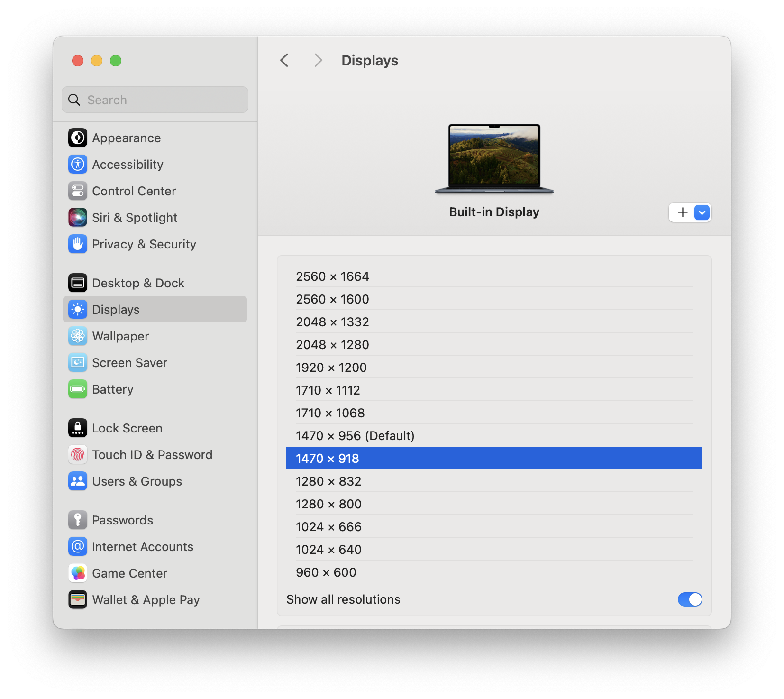Open Lock Screen settings label
This screenshot has width=784, height=699.
pos(127,428)
